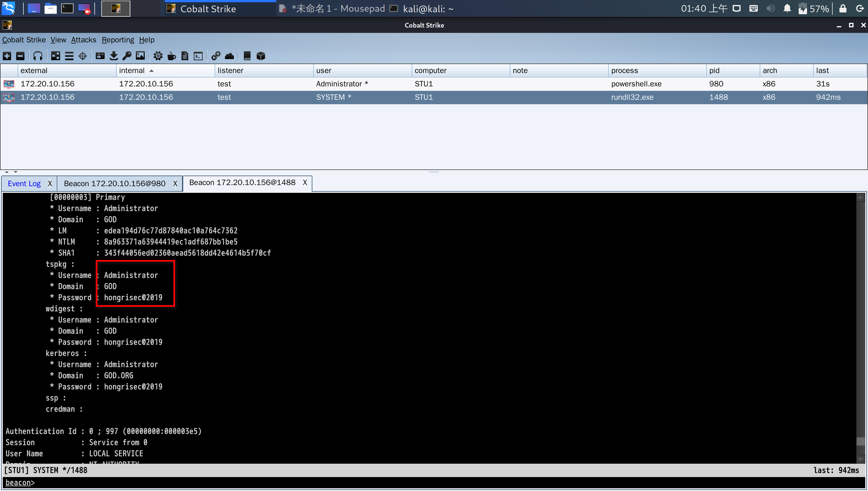Screen dimensions: 868x491
Task: Open Downloads via the download arrow icon
Action: pos(114,56)
